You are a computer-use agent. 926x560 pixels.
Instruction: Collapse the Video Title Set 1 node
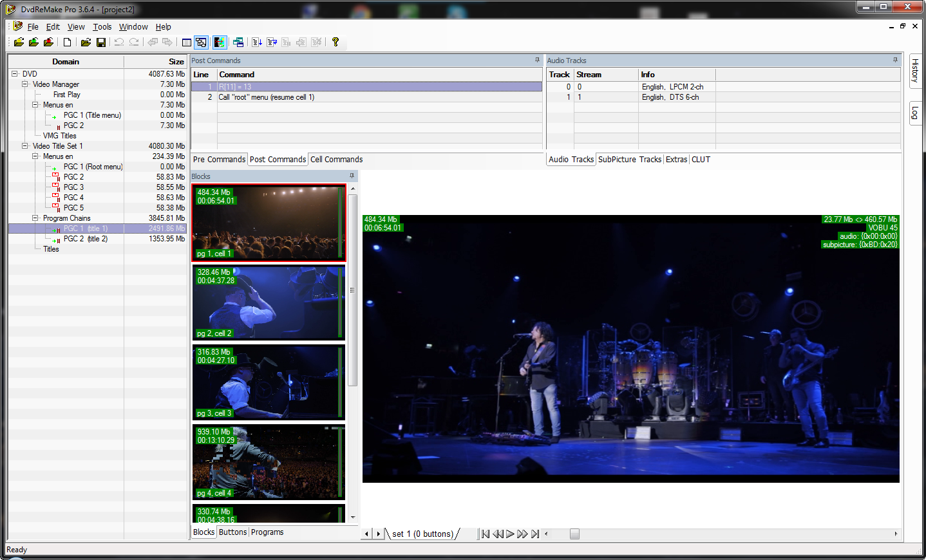[x=25, y=146]
